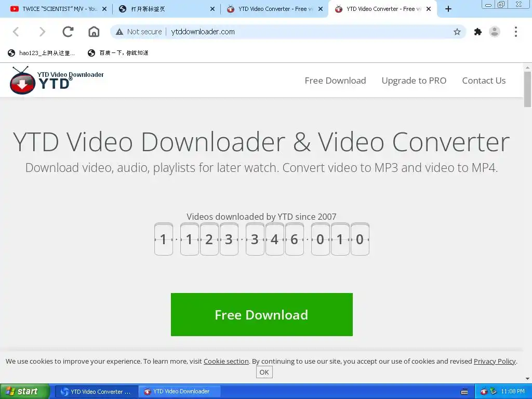This screenshot has height=399, width=532.
Task: Click the Videos downloaded by YTD since 2007 text
Action: (261, 217)
